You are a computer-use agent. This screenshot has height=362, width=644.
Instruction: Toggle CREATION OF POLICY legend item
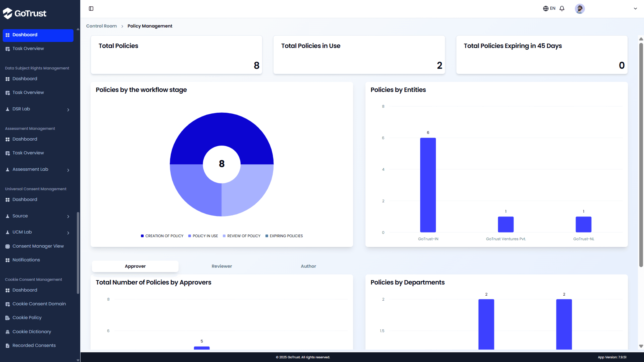pos(162,236)
